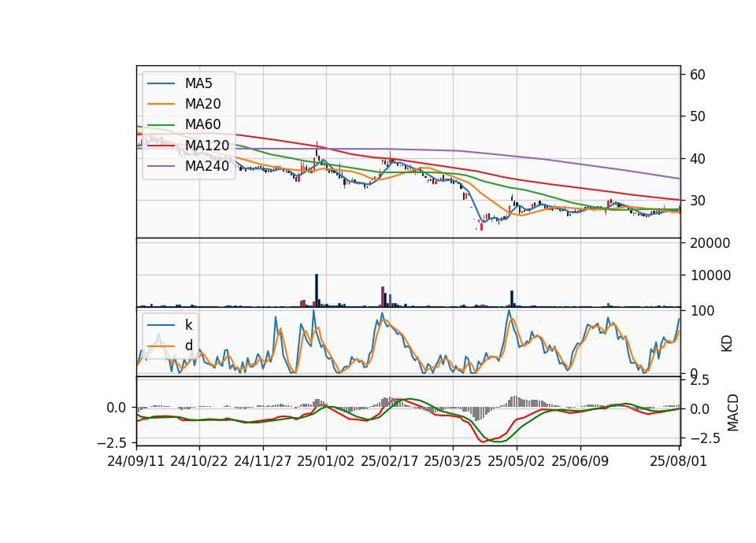Image resolution: width=756 pixels, height=543 pixels.
Task: Click the MA60 legend label
Action: (x=202, y=125)
